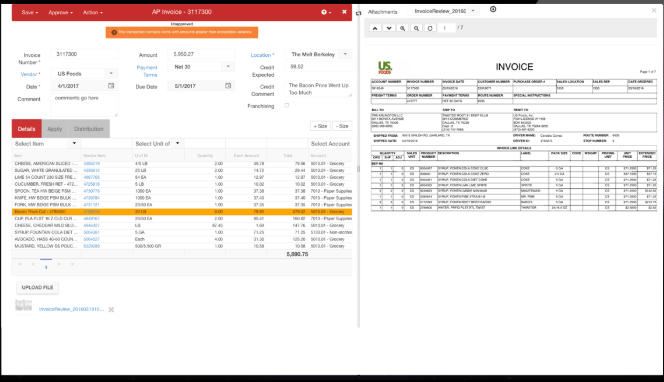The height and width of the screenshot is (382, 664).
Task: Expand the Payment Terms Net 30 dropdown
Action: [x=228, y=66]
